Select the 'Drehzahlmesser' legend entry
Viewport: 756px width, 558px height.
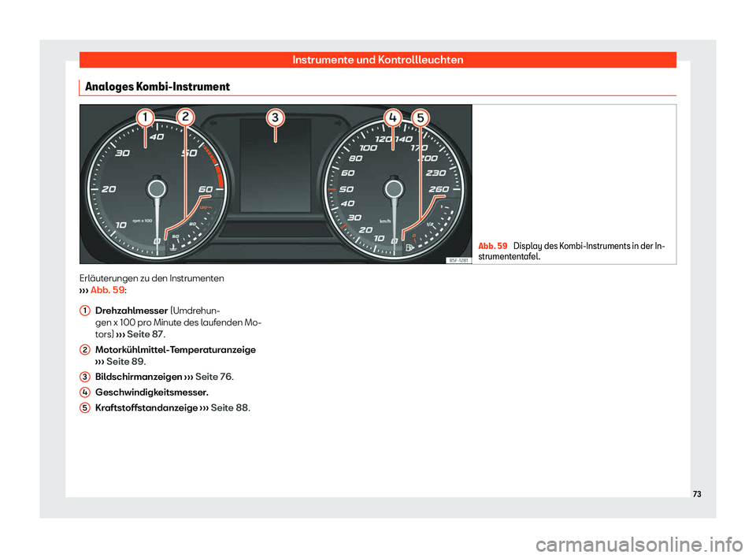(x=132, y=311)
